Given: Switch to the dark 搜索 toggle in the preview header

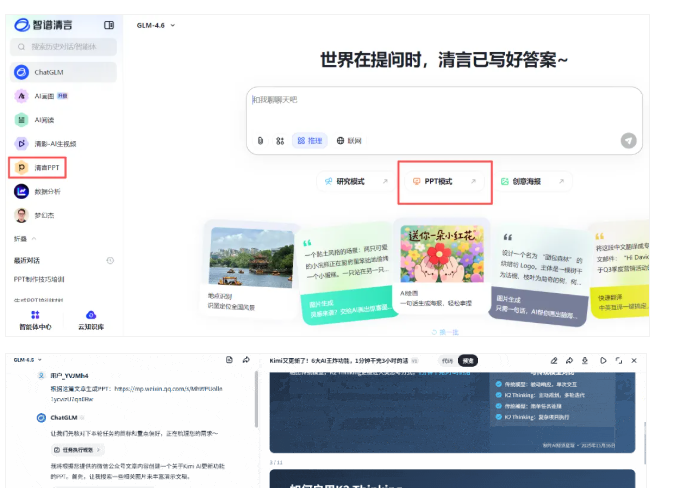Looking at the screenshot, I should 468,360.
